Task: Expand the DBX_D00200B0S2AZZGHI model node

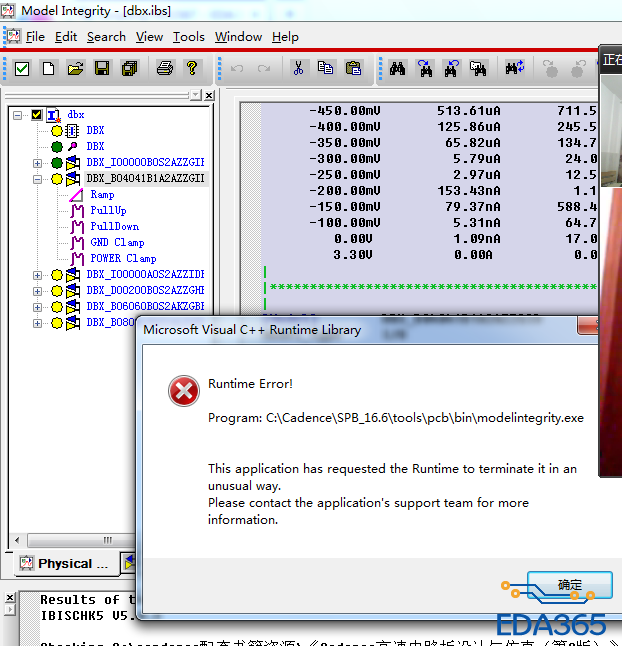Action: point(37,291)
